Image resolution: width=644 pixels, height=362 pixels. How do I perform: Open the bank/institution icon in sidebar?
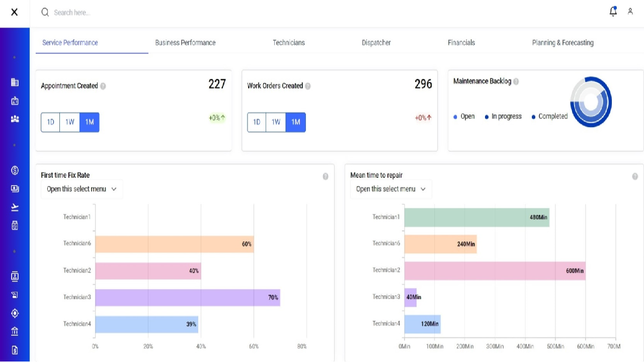(15, 331)
